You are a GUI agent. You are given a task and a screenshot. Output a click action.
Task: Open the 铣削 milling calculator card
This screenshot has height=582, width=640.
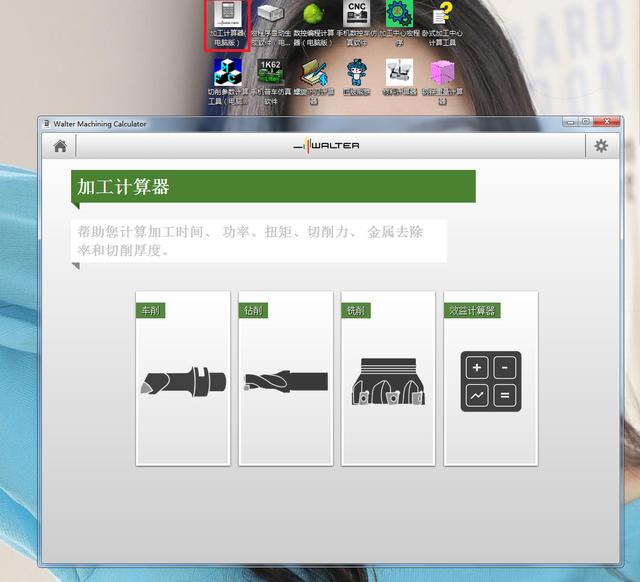[x=388, y=378]
